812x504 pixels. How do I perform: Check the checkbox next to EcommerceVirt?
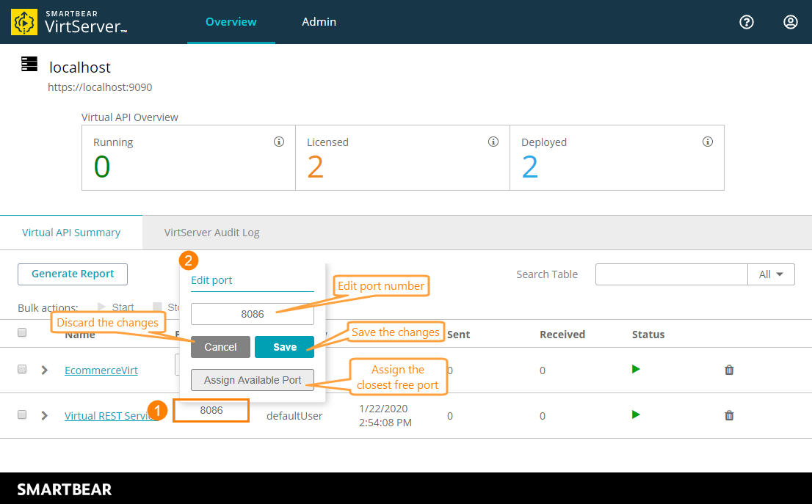click(x=22, y=370)
